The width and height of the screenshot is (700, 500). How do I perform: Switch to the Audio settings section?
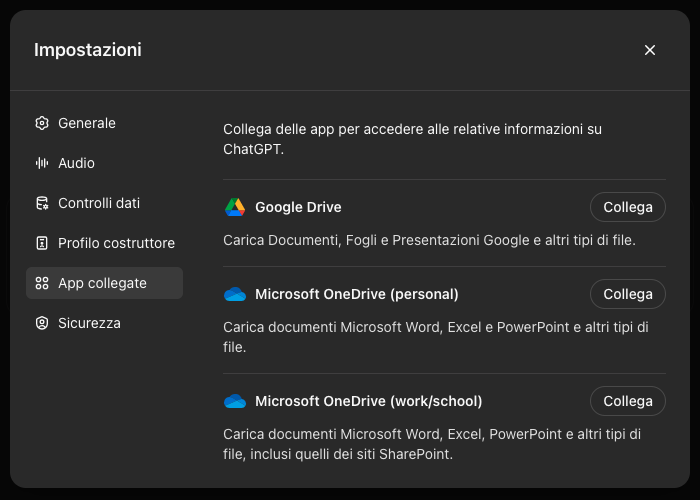(104, 163)
